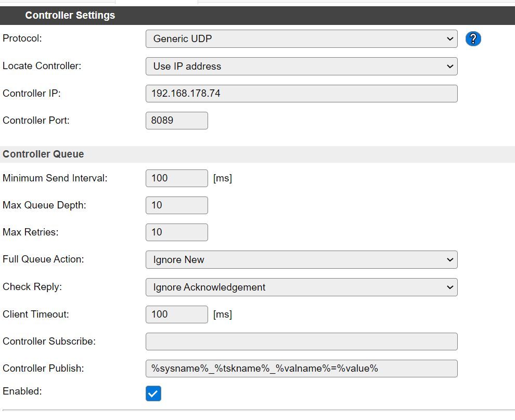Viewport: 515px width, 420px height.
Task: Open the Full Queue Action dropdown
Action: pyautogui.click(x=301, y=260)
